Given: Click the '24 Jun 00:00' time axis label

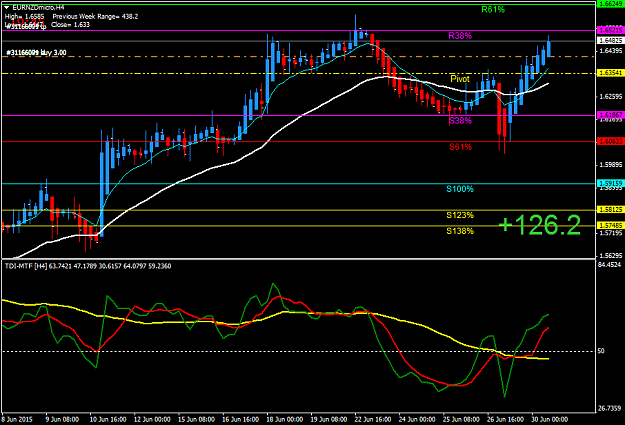Looking at the screenshot, I should point(418,419).
